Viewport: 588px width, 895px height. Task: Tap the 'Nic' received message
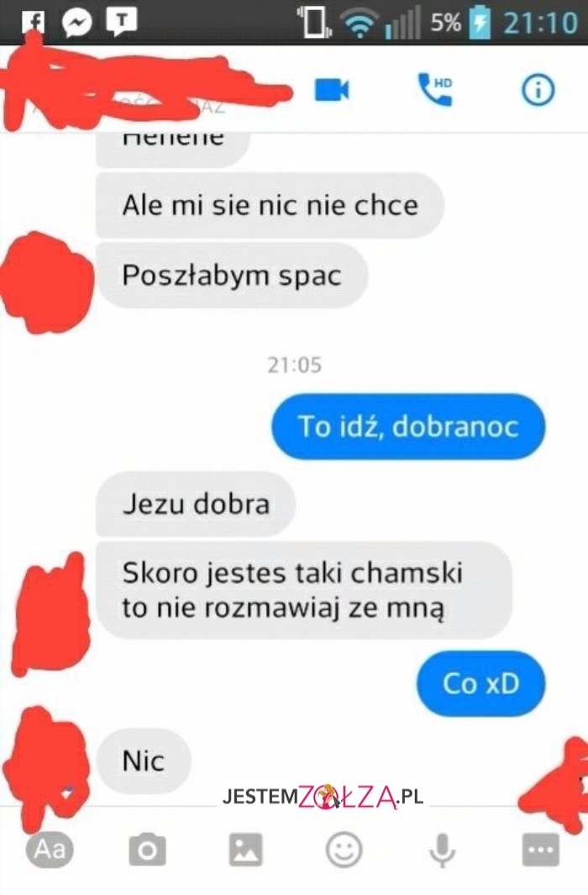click(x=143, y=761)
